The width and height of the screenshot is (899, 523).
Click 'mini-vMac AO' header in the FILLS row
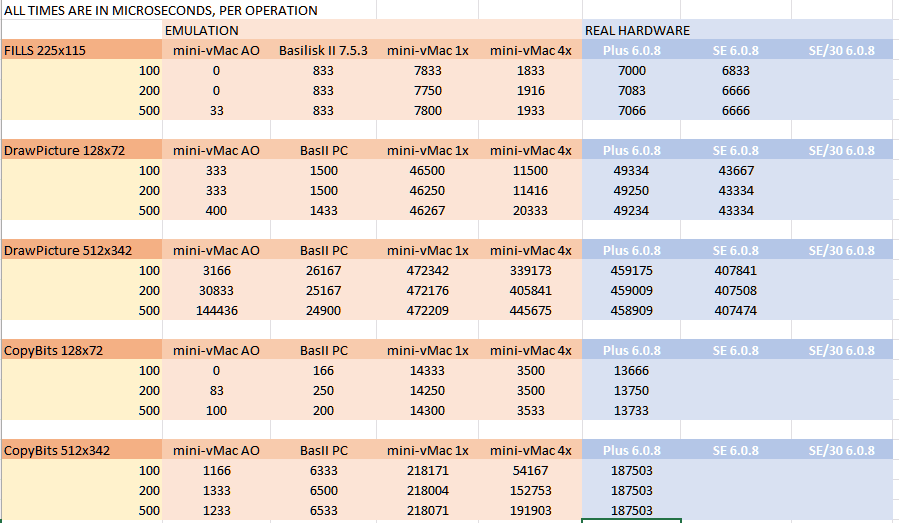216,50
